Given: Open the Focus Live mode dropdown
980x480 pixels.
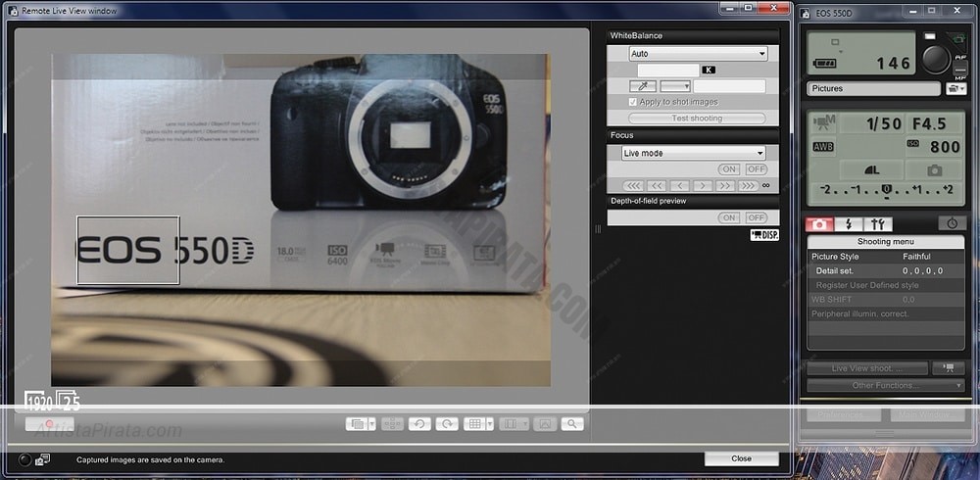Looking at the screenshot, I should pyautogui.click(x=693, y=153).
